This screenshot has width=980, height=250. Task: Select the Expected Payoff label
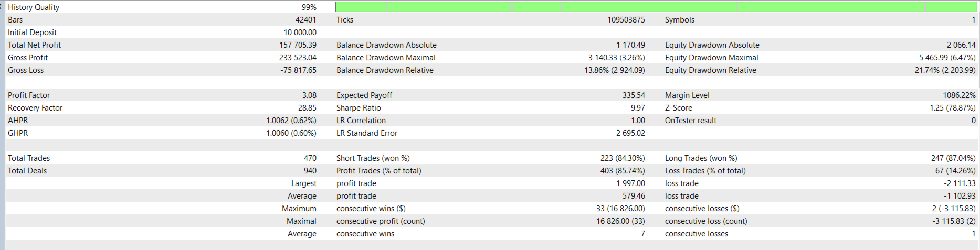coord(364,95)
